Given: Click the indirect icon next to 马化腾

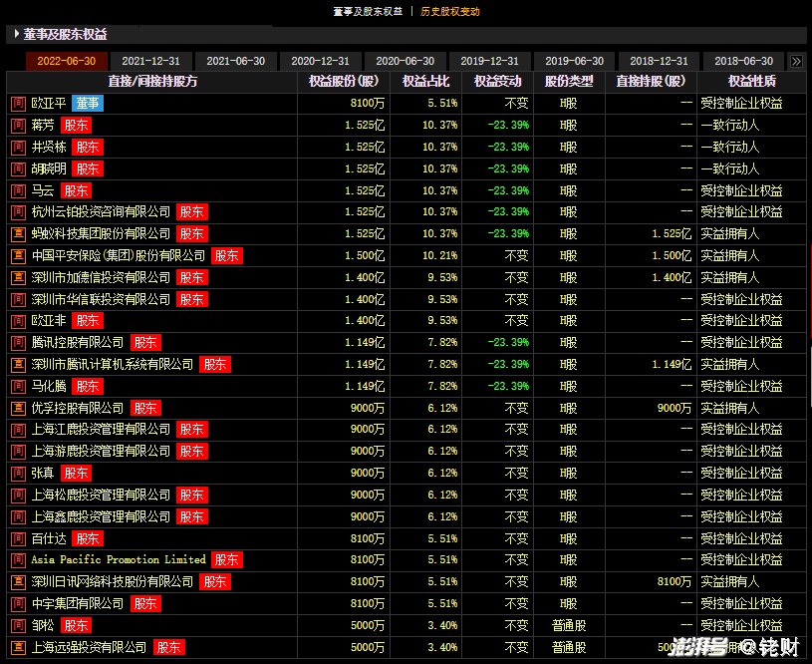Looking at the screenshot, I should point(19,387).
